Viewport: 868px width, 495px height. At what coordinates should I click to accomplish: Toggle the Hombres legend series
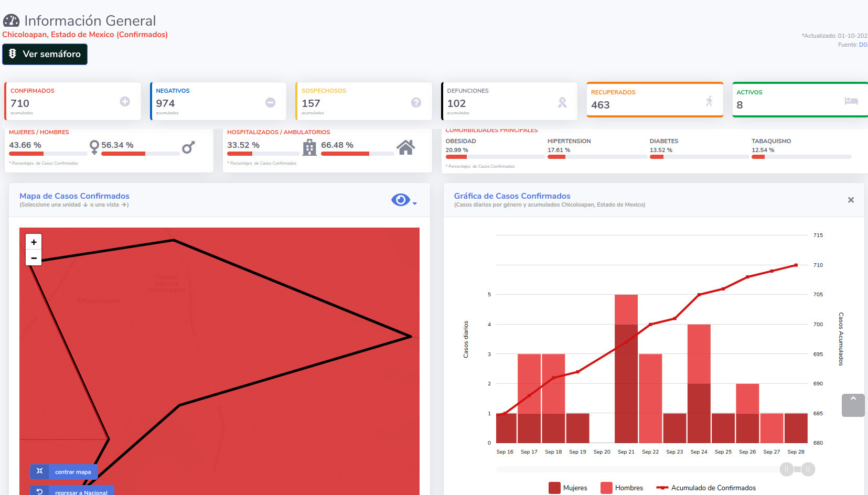[x=621, y=488]
